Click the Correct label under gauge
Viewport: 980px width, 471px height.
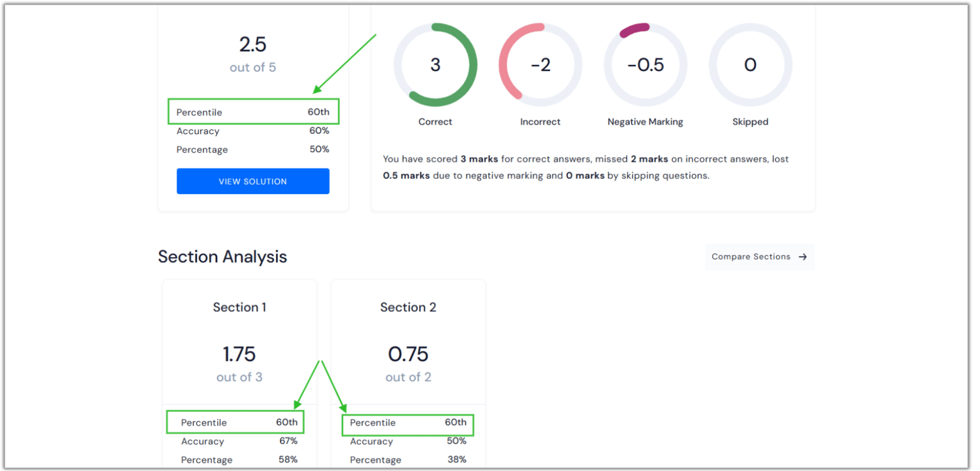click(x=435, y=122)
